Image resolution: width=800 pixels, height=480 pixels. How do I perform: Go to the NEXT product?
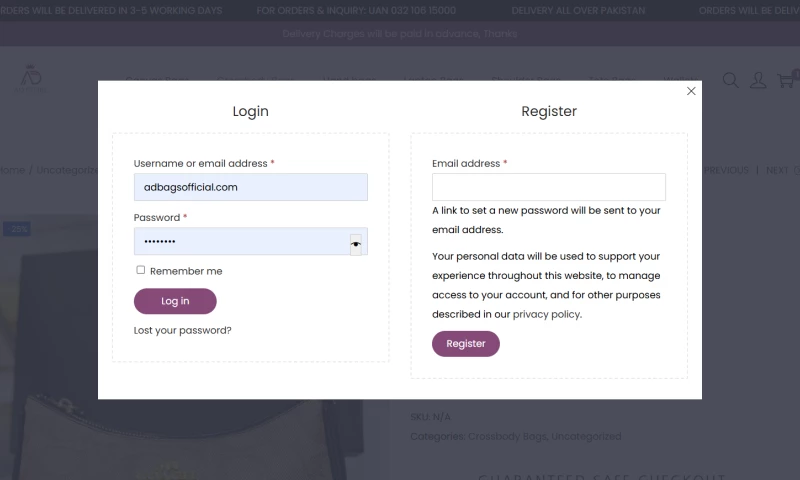tap(778, 170)
